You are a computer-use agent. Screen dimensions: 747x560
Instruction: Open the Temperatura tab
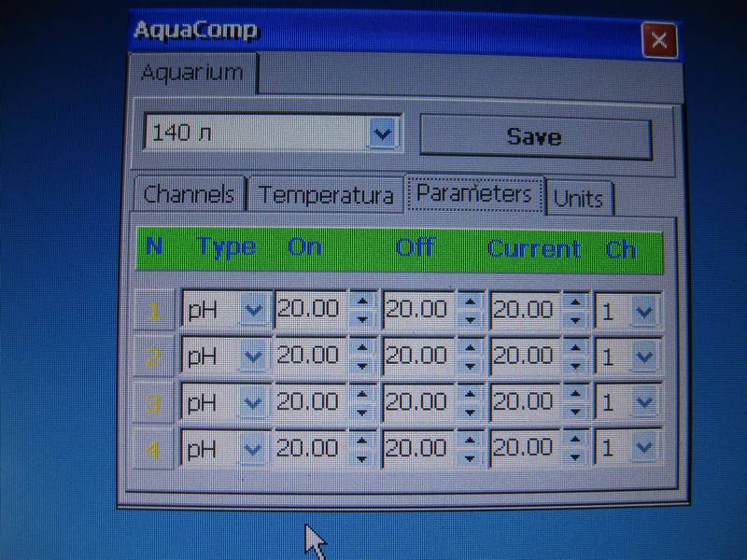pyautogui.click(x=325, y=196)
